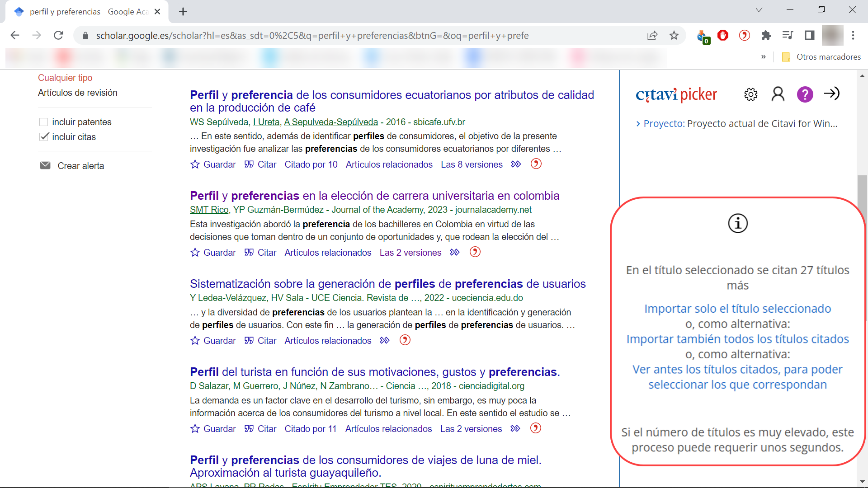Click Ver antes los títulos citados option
The width and height of the screenshot is (868, 488).
point(737,377)
